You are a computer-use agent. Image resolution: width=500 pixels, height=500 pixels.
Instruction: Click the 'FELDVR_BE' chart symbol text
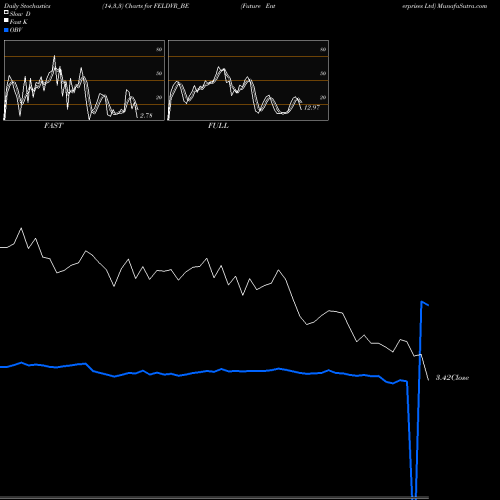171,6
